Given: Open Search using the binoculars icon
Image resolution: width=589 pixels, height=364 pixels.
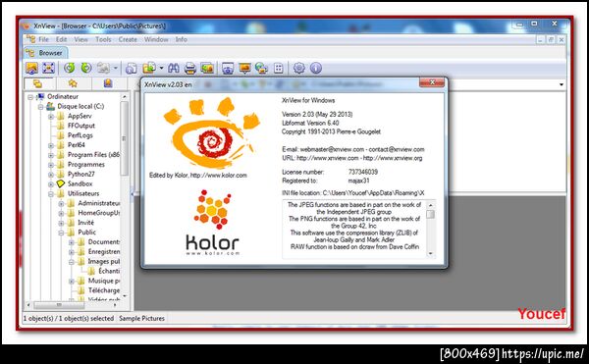Looking at the screenshot, I should (x=173, y=69).
